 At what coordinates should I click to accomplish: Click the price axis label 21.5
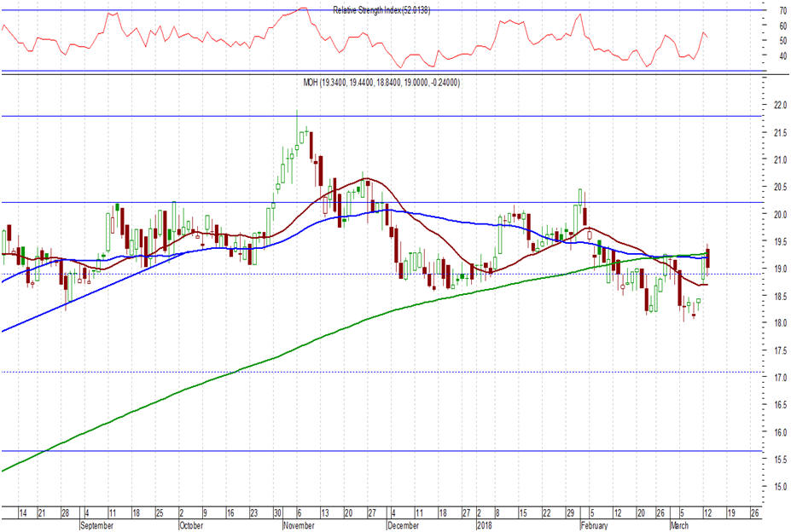(x=781, y=133)
